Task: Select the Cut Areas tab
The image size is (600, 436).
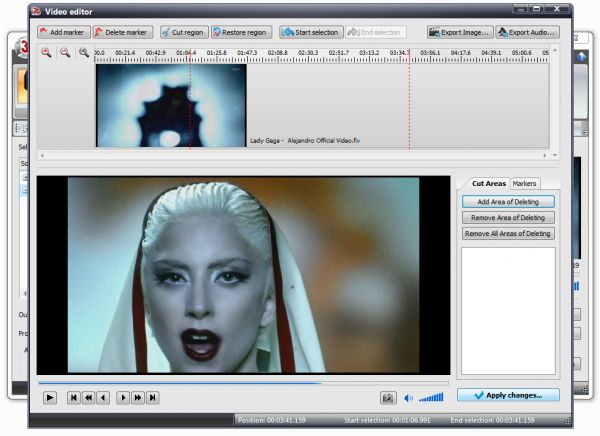Action: point(490,183)
